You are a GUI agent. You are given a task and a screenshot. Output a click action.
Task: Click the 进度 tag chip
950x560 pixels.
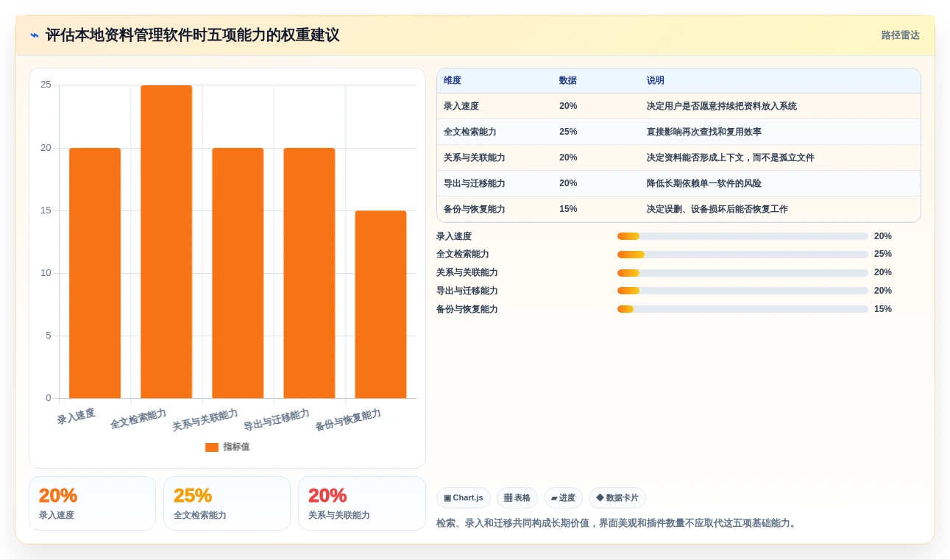tap(563, 498)
